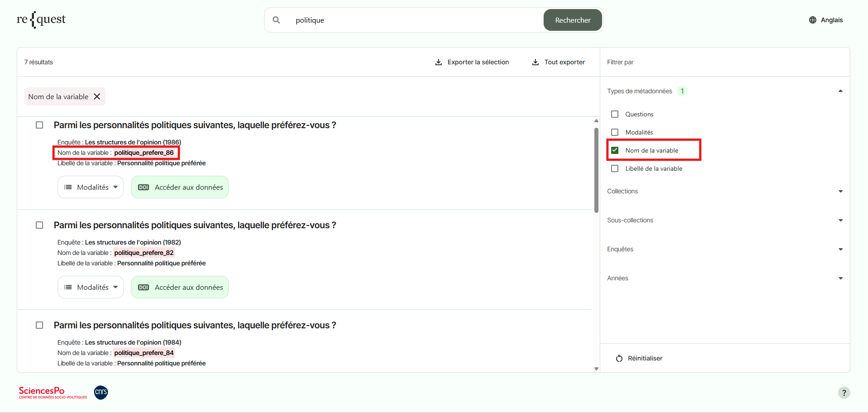This screenshot has height=413, width=868.
Task: Collapse the Types de métadonnées section
Action: [840, 91]
